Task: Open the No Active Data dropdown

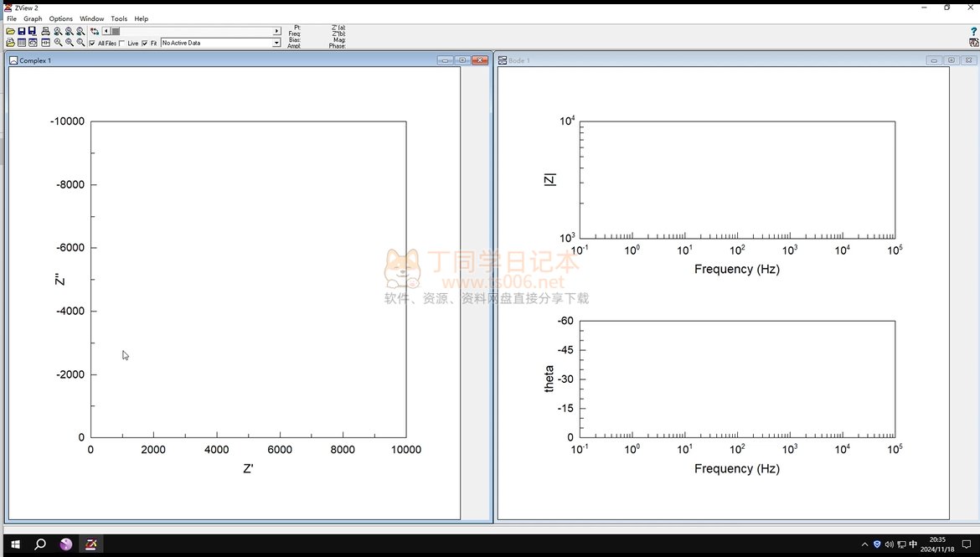Action: coord(276,43)
